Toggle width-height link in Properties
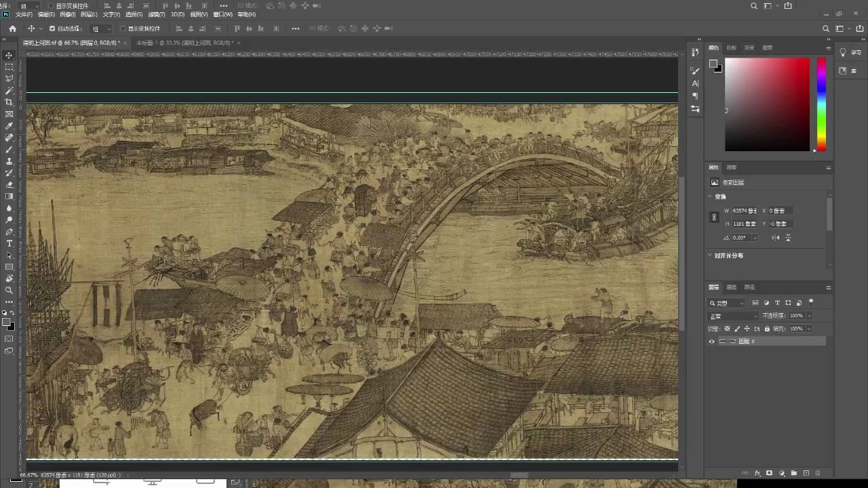868x488 pixels. pos(713,218)
